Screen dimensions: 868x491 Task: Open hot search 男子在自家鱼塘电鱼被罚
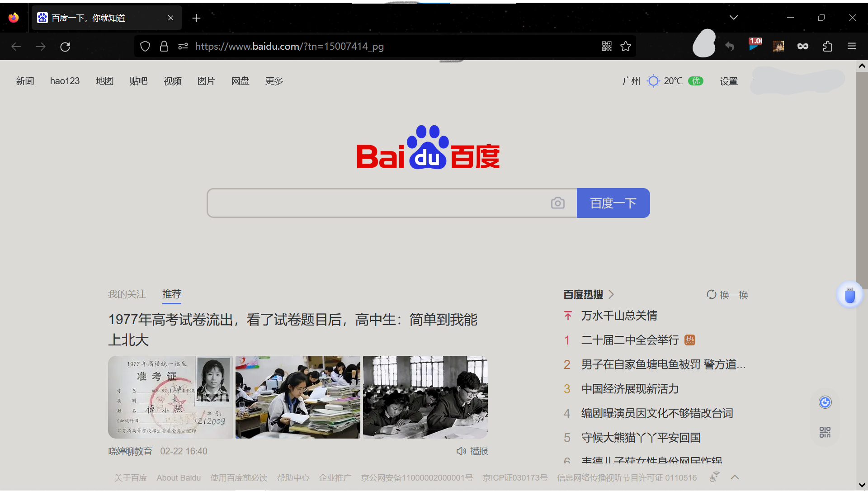663,364
